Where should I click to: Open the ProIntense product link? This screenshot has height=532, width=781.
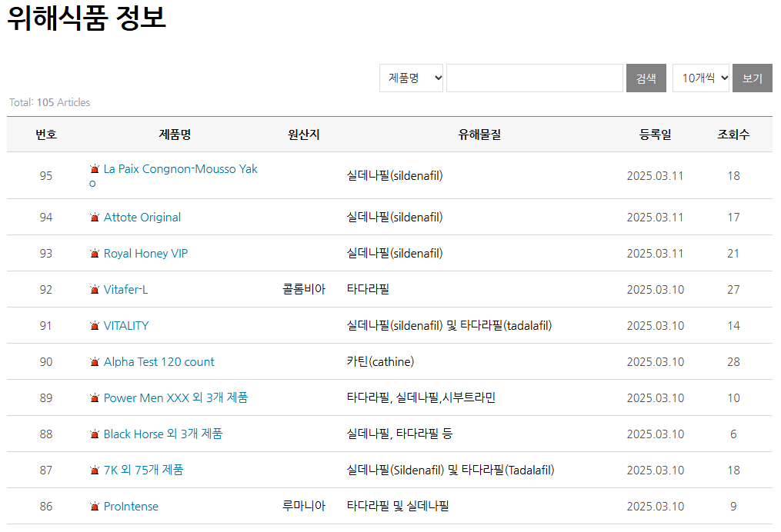coord(131,507)
